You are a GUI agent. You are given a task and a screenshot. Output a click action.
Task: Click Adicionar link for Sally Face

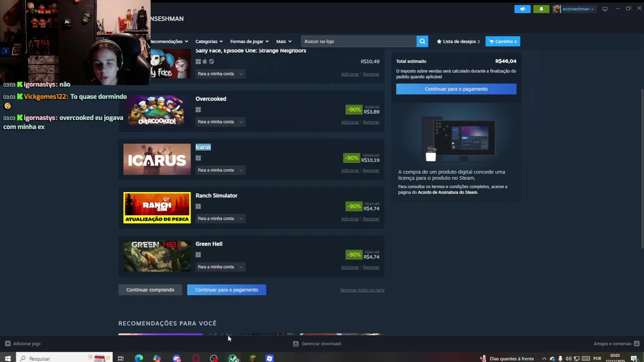(350, 74)
